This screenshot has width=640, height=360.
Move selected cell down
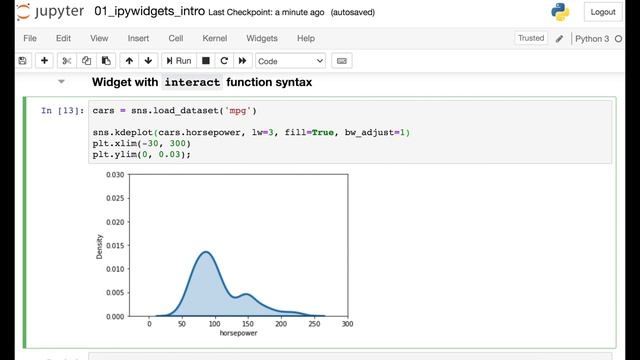click(x=148, y=61)
